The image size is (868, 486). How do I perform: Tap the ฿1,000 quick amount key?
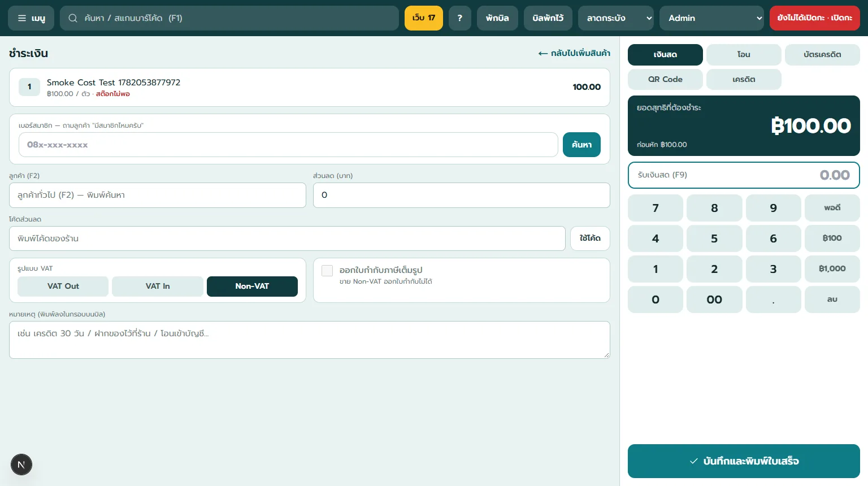click(x=832, y=269)
